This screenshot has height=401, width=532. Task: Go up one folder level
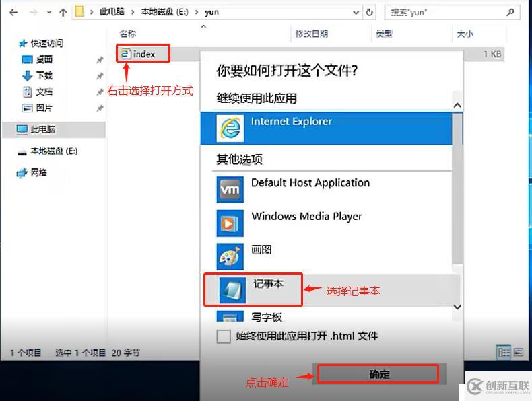63,13
